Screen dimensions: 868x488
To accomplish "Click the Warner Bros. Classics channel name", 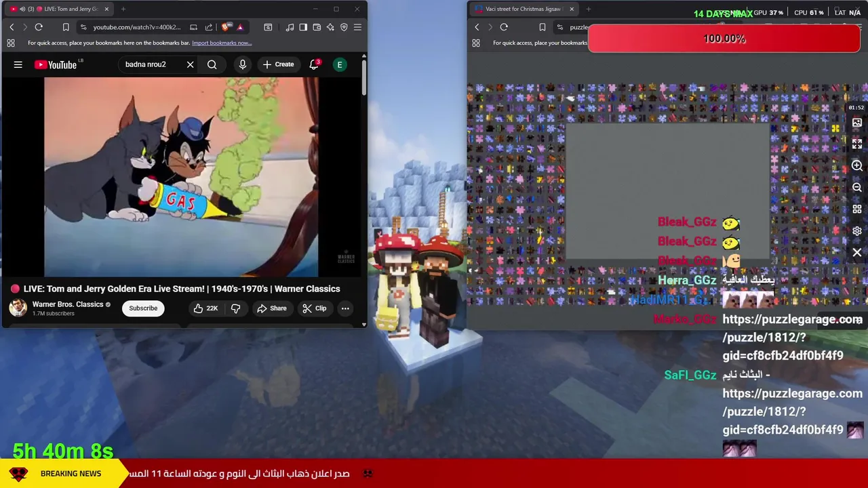I will tap(68, 304).
